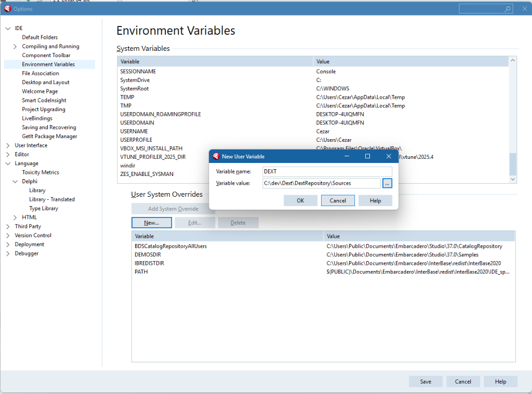Minimize the New User Variable dialog
532x394 pixels.
coord(347,156)
